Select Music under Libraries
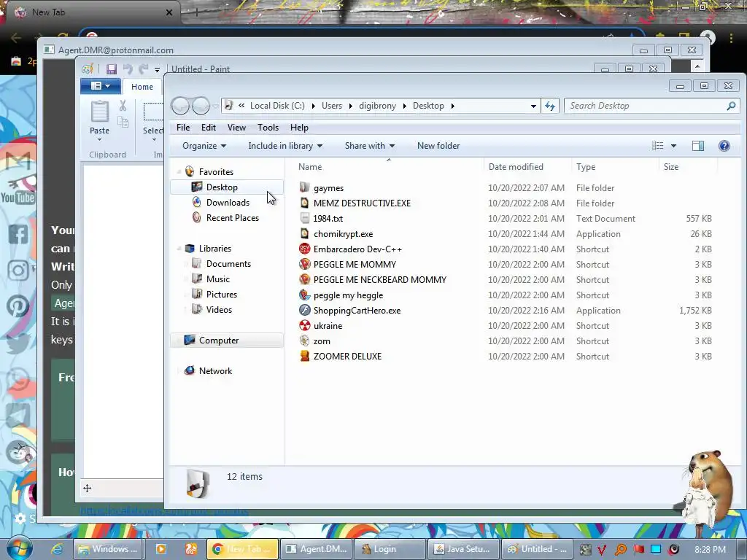The width and height of the screenshot is (747, 560). [x=217, y=279]
